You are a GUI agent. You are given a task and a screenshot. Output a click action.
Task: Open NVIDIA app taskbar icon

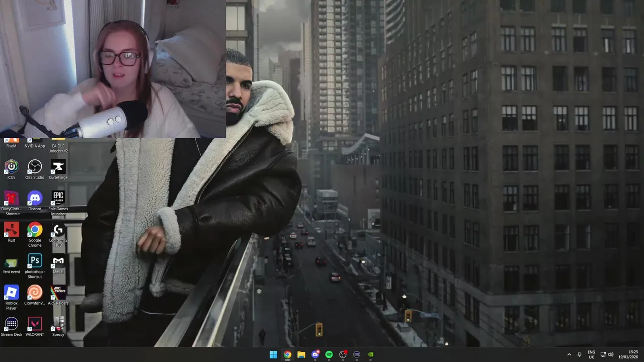371,354
